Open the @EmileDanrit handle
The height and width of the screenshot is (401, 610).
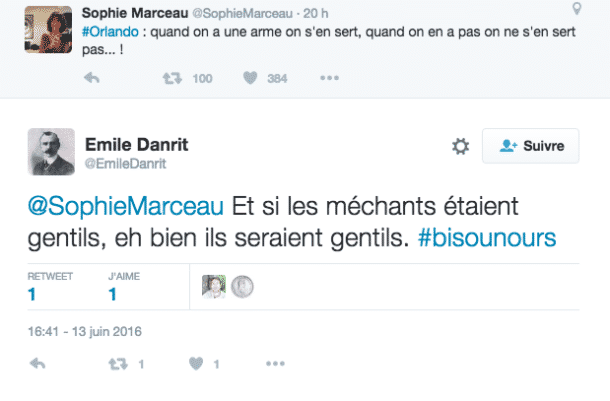coord(124,162)
